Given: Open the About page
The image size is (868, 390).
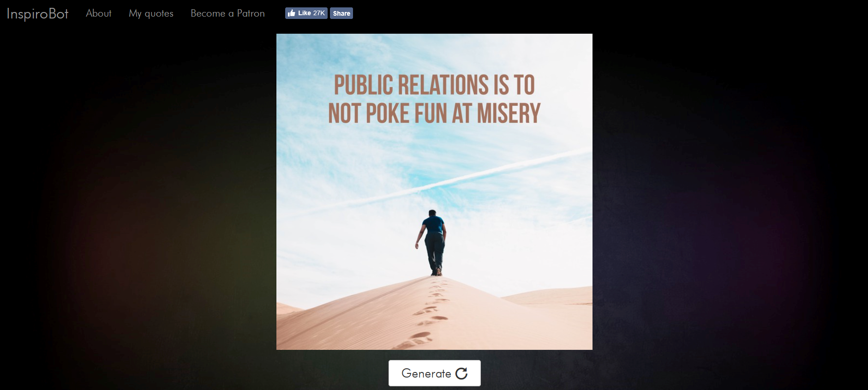Looking at the screenshot, I should coord(99,13).
